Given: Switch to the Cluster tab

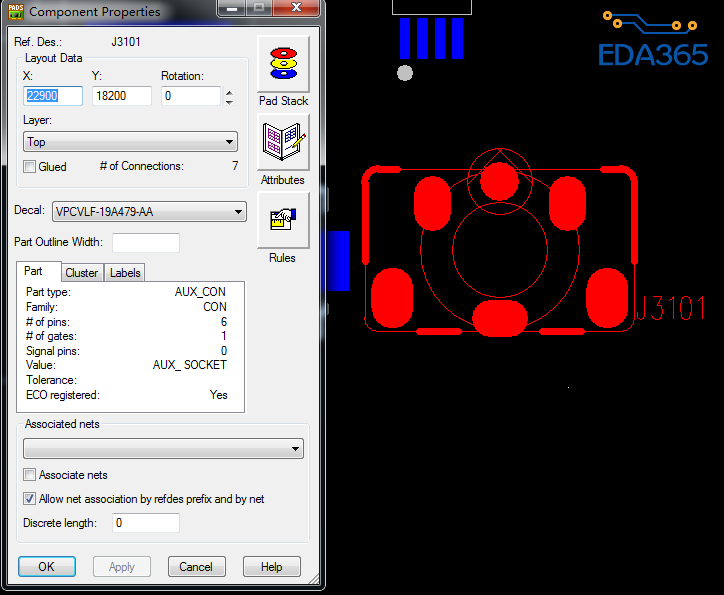Looking at the screenshot, I should click(x=82, y=273).
